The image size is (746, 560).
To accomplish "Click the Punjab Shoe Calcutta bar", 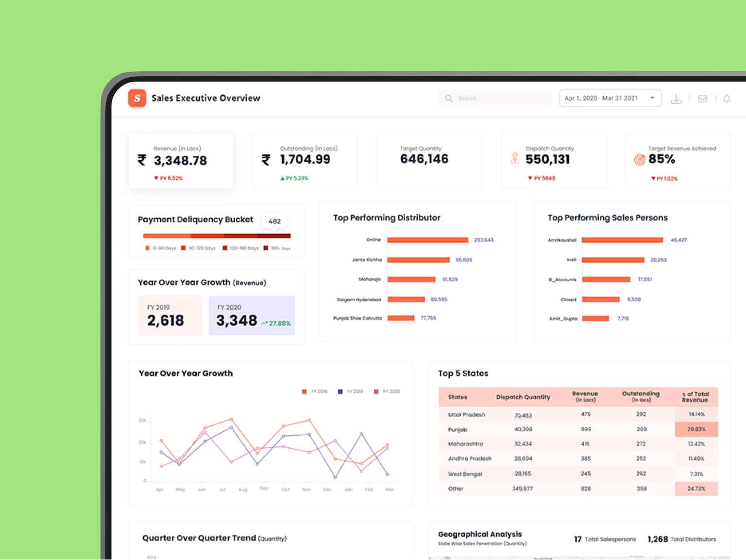I will coord(401,318).
